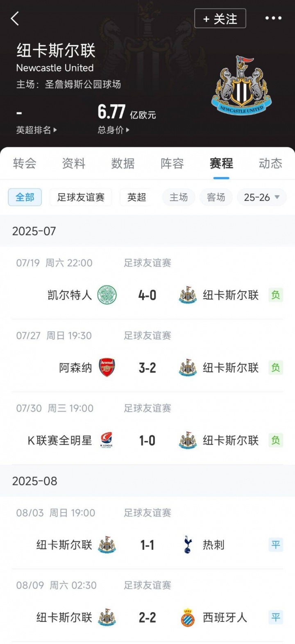Toggle the 主场 home filter

click(179, 197)
